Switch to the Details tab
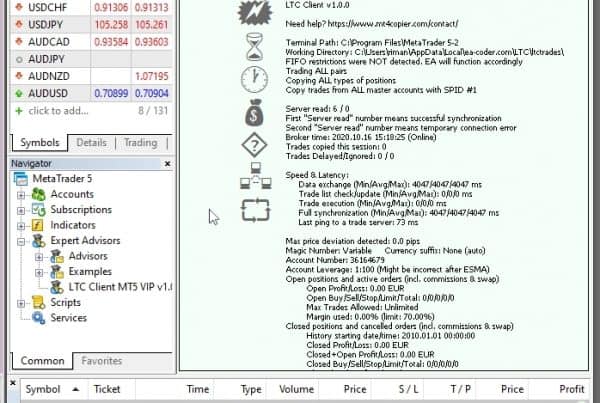 (x=91, y=143)
